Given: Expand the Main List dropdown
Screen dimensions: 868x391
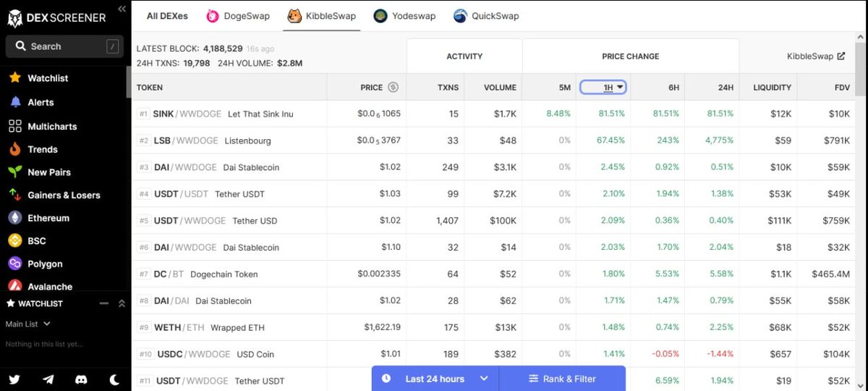Looking at the screenshot, I should click(28, 324).
